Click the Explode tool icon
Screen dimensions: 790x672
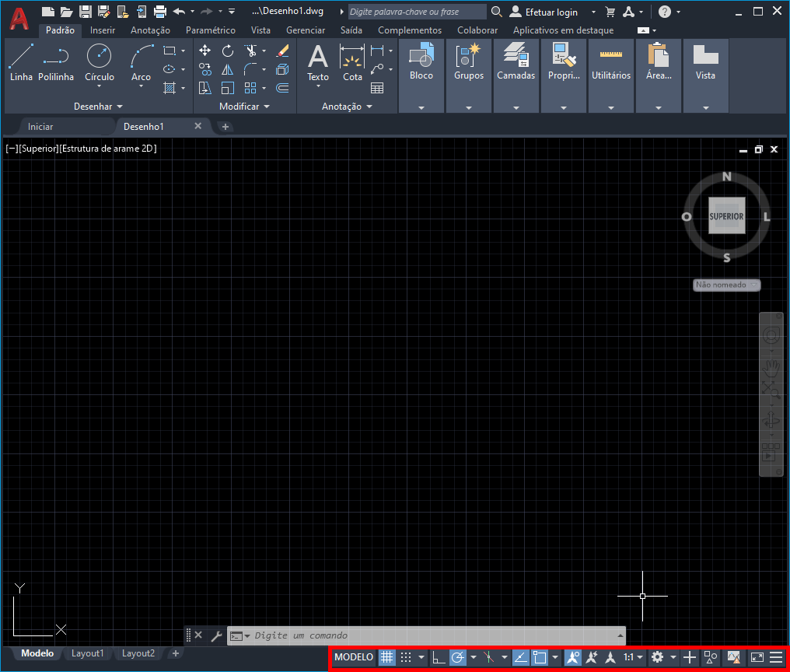click(283, 69)
